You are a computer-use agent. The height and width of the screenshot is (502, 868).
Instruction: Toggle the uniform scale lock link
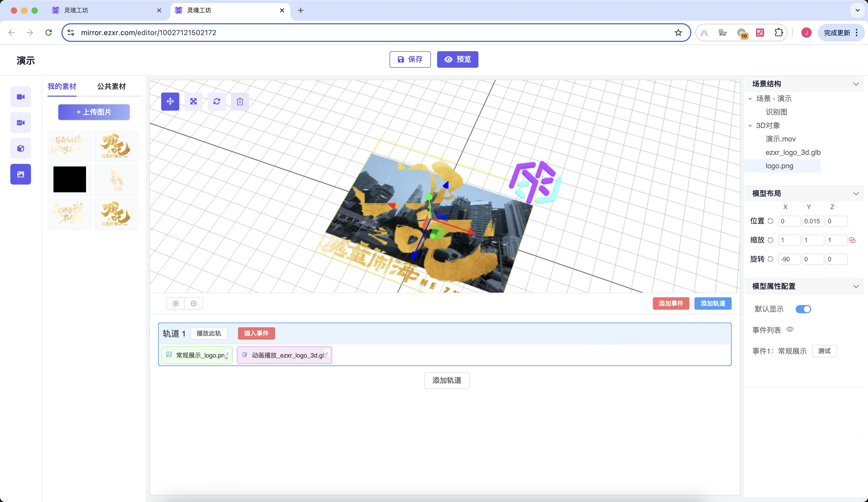pos(853,240)
